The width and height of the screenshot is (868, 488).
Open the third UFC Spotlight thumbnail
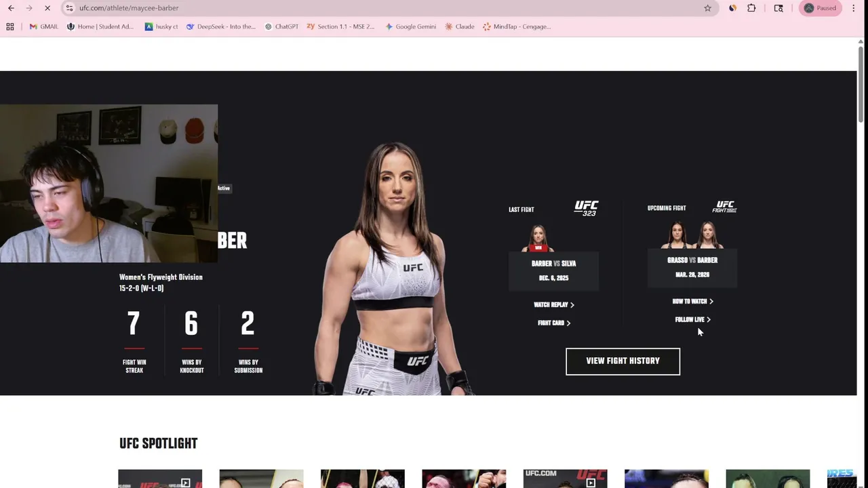coord(362,479)
